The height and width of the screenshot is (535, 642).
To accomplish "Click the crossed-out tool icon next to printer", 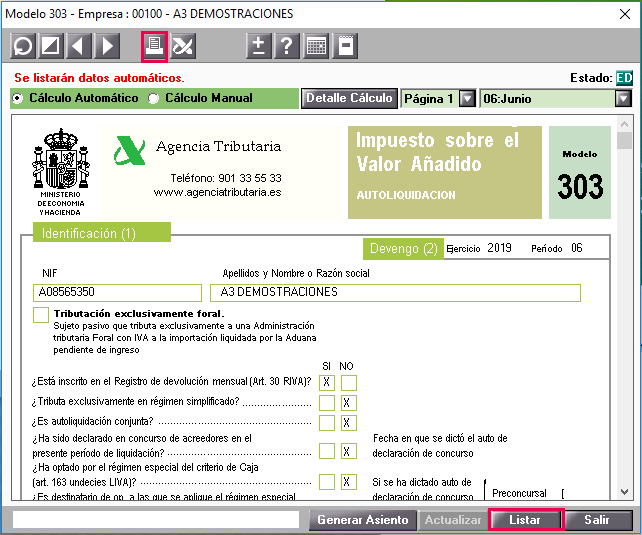I will (x=183, y=45).
